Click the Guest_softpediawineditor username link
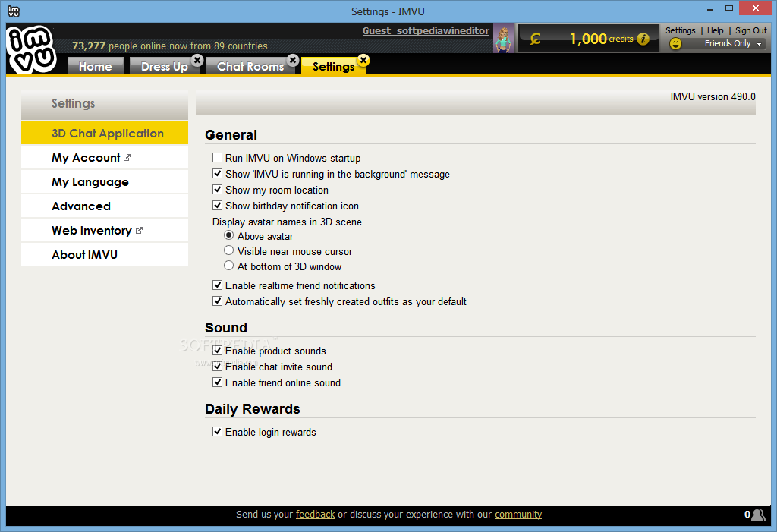The width and height of the screenshot is (777, 532). (426, 31)
